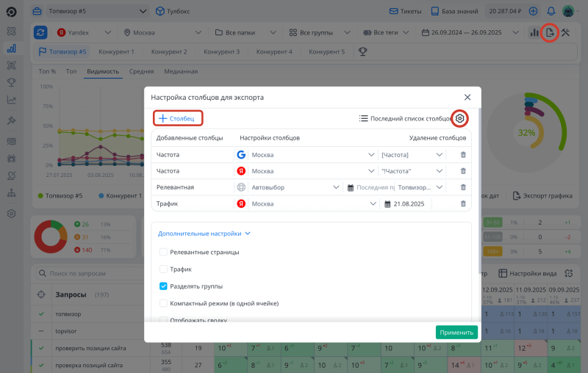The width and height of the screenshot is (588, 373).
Task: Click the blue refresh positions icon
Action: [41, 33]
